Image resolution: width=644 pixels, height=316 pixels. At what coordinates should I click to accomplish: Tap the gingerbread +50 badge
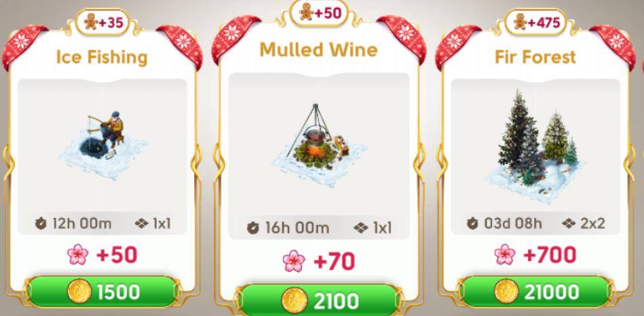[x=319, y=13]
